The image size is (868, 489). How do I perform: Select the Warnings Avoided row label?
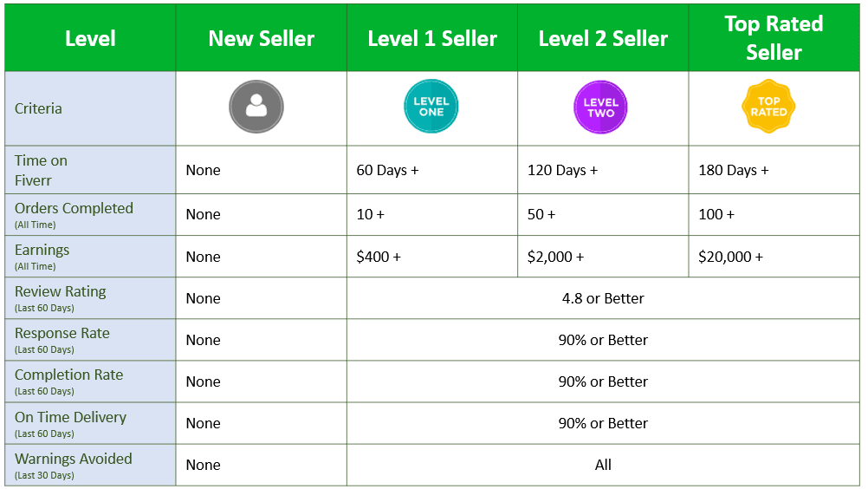coord(74,460)
